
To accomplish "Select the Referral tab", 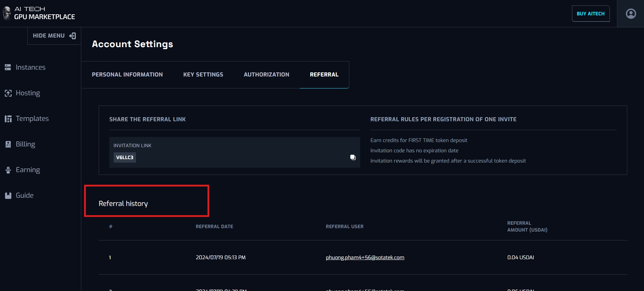I will coord(324,74).
